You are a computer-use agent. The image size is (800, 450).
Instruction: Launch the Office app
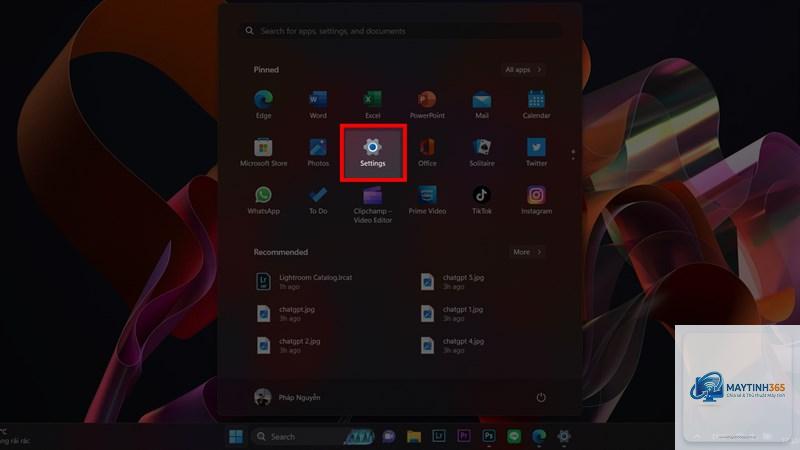[x=427, y=152]
